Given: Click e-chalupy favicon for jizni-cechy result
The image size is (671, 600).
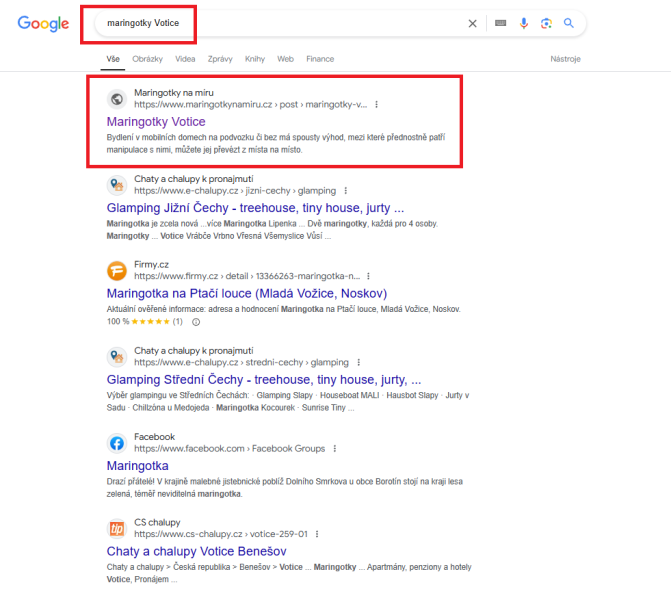Looking at the screenshot, I should [x=117, y=185].
